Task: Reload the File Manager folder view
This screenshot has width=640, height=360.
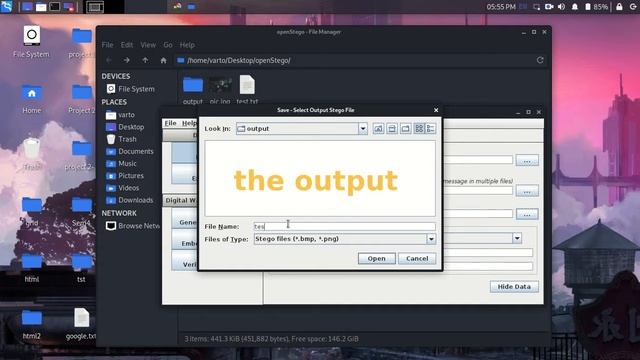Action: tap(540, 60)
